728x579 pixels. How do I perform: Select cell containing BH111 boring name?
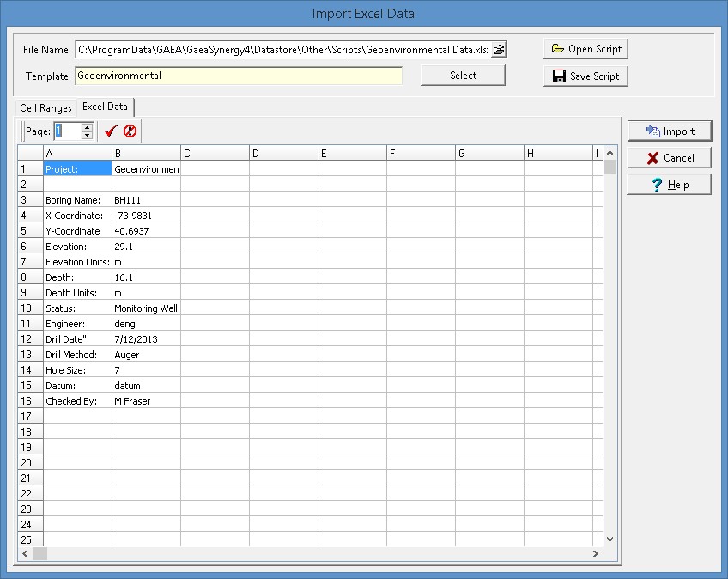[146, 200]
